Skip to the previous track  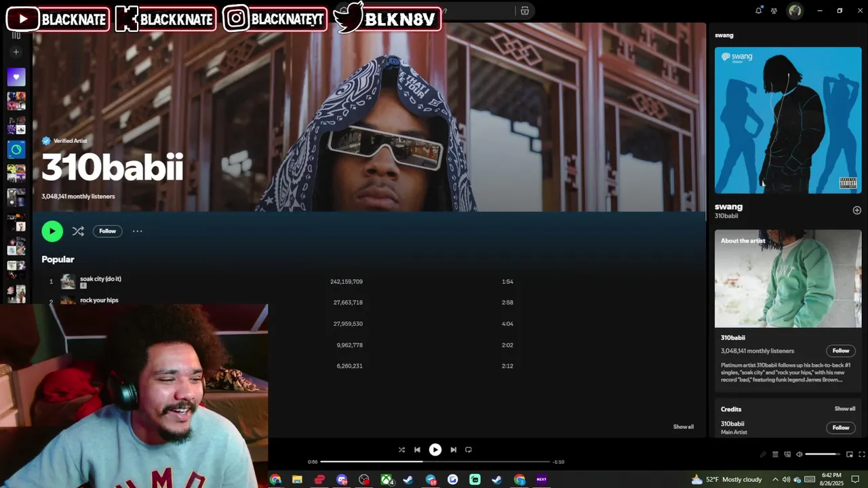417,449
